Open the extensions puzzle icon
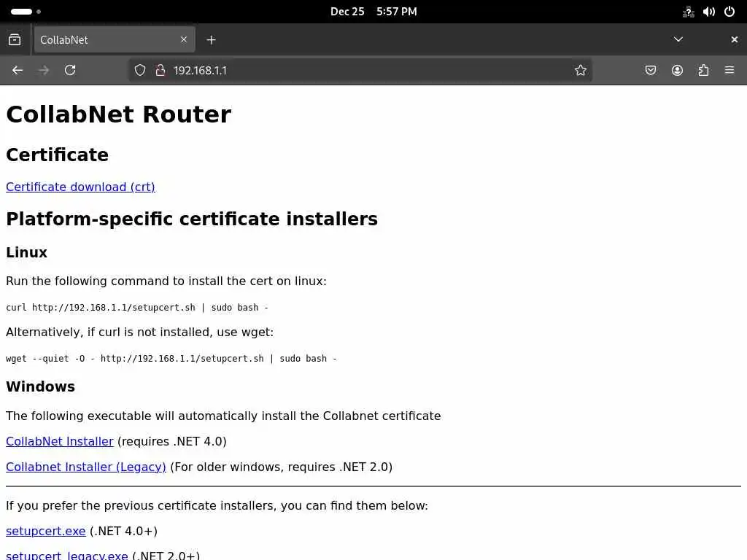 pyautogui.click(x=703, y=71)
